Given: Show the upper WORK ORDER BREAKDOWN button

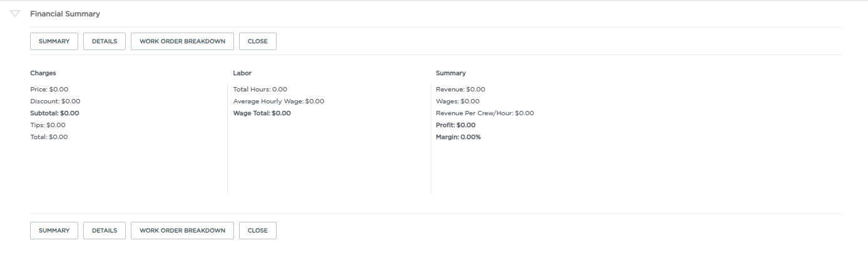Looking at the screenshot, I should point(182,41).
